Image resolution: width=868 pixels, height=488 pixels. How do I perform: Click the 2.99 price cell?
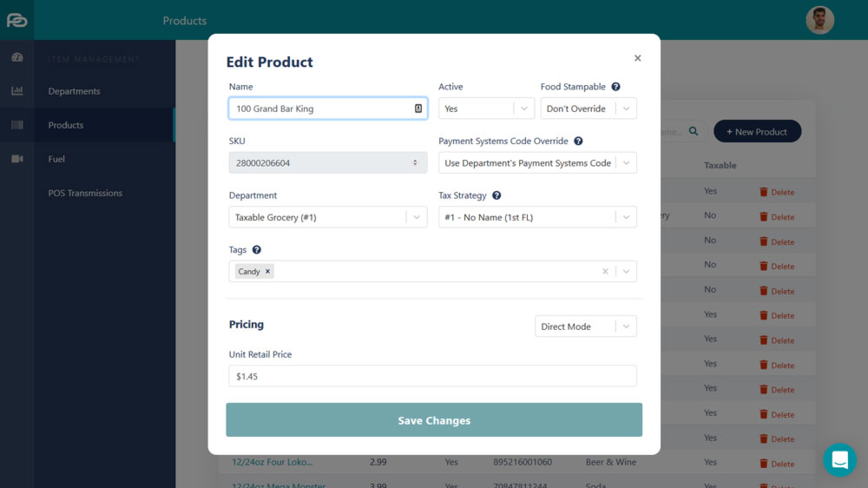378,462
